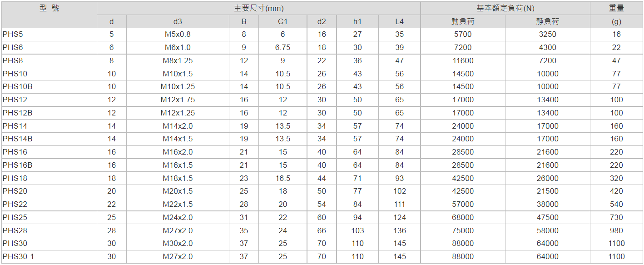Click the 型號 column header

[49, 8]
